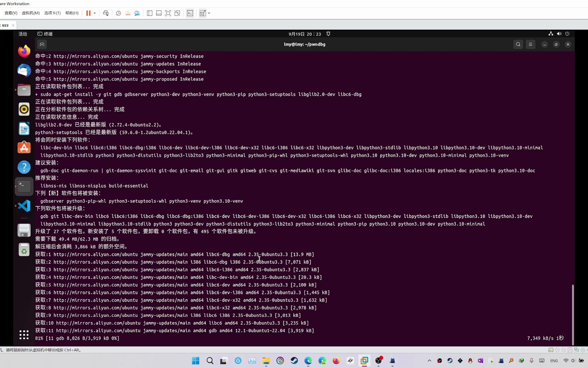Click the apt download progress line at 81%

77,338
